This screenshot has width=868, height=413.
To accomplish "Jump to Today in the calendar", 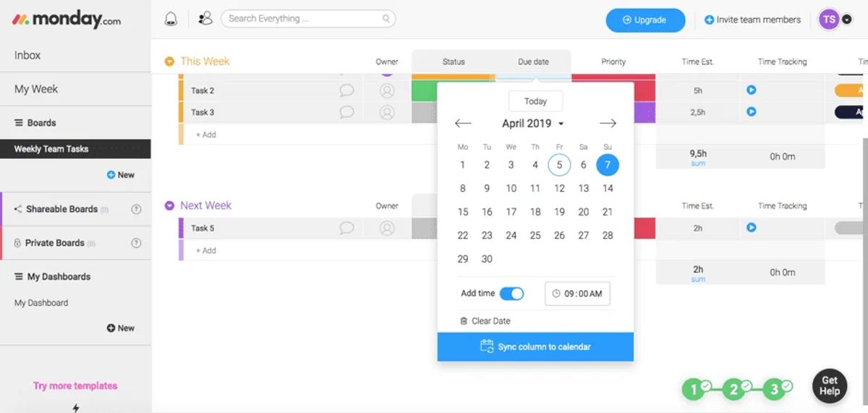I will (535, 101).
